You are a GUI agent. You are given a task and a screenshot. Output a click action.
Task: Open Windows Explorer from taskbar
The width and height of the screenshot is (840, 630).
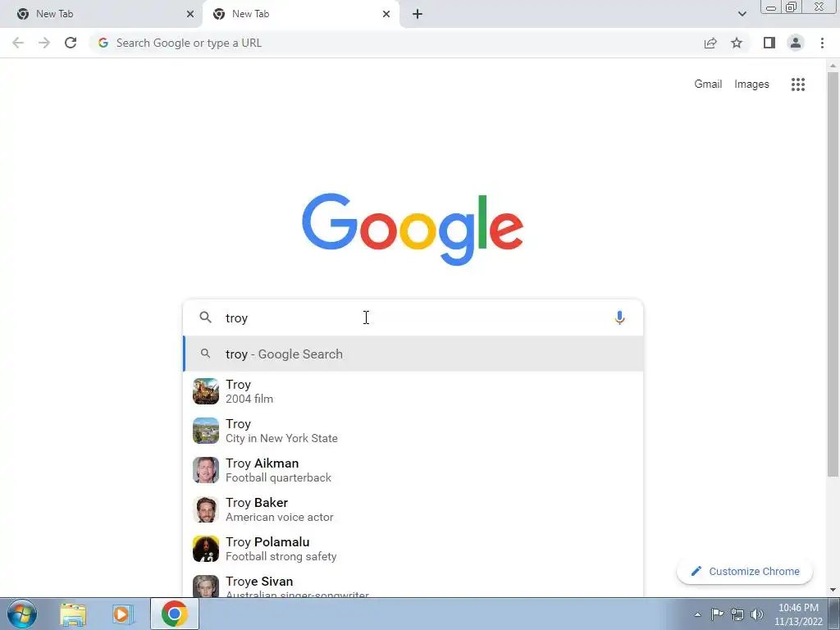(x=73, y=614)
